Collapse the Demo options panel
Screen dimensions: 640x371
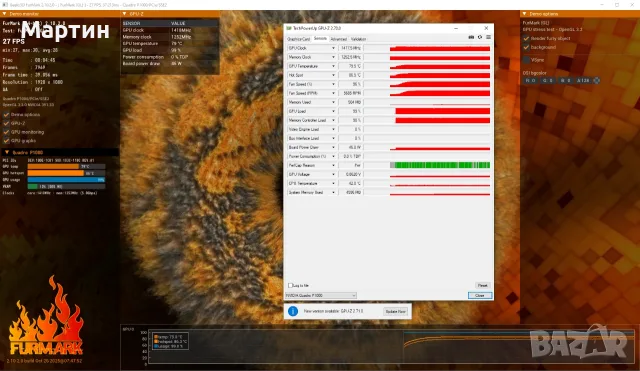524,14
